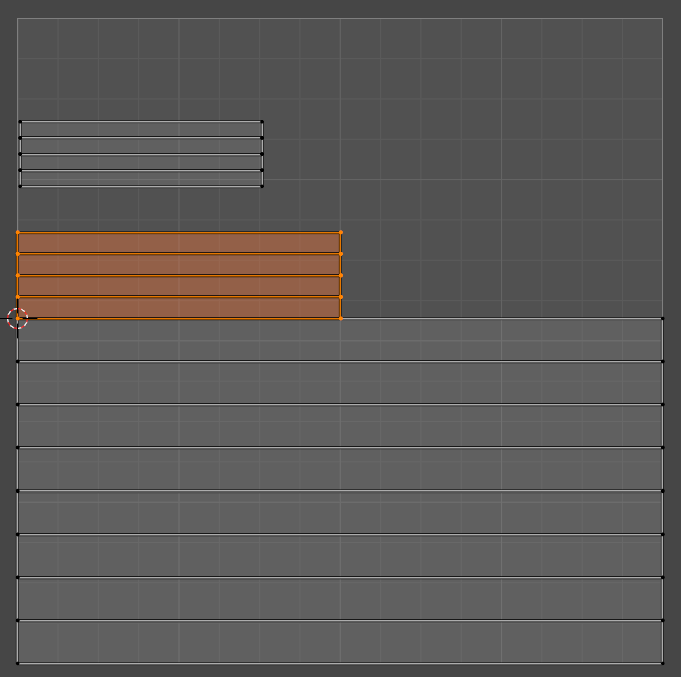Select bottom-left vertex of small unselected island
Viewport: 681px width, 677px height.
[20, 186]
